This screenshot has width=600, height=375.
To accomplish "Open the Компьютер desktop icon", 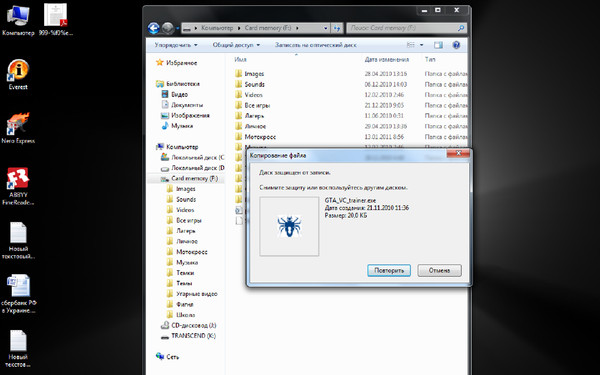I will click(18, 20).
